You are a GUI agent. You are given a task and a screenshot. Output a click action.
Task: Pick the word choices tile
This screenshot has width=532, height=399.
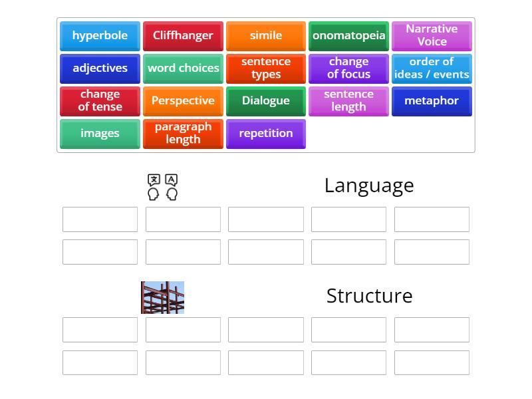(x=183, y=68)
